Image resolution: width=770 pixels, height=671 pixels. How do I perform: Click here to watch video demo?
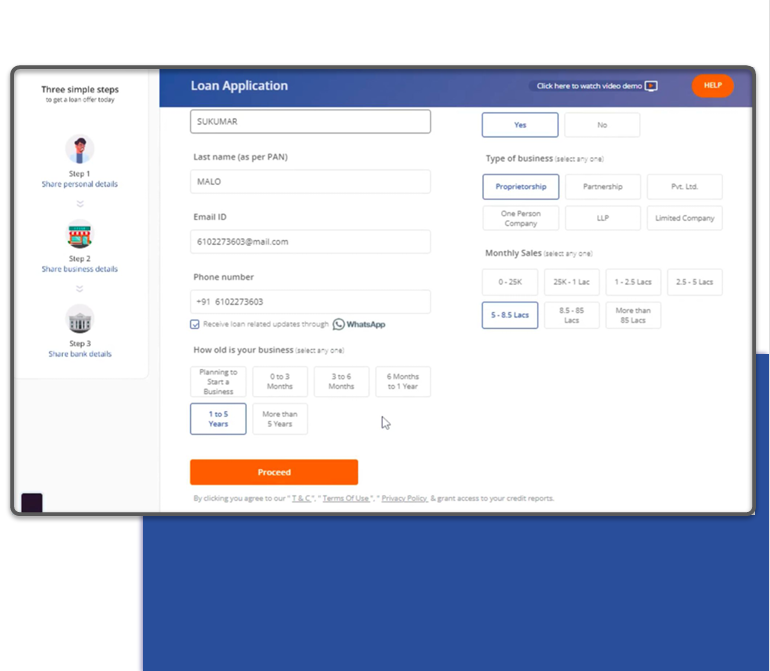click(594, 86)
